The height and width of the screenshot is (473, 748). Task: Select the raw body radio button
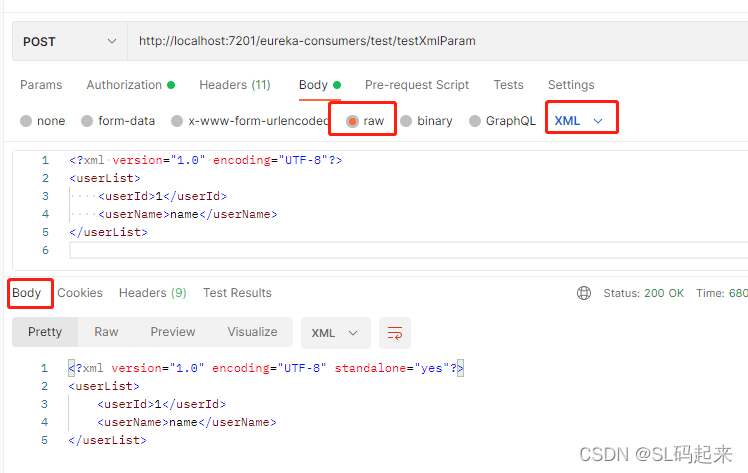click(352, 121)
